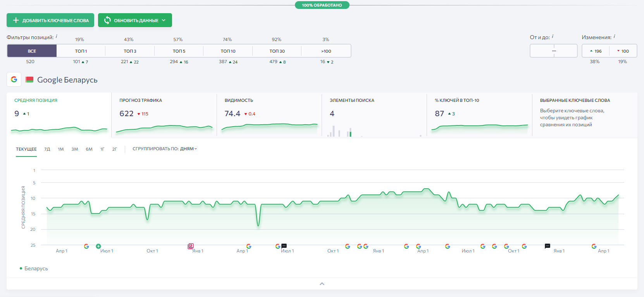Click the 387 ▲24 count under ТОП 10
644x297 pixels.
228,62
